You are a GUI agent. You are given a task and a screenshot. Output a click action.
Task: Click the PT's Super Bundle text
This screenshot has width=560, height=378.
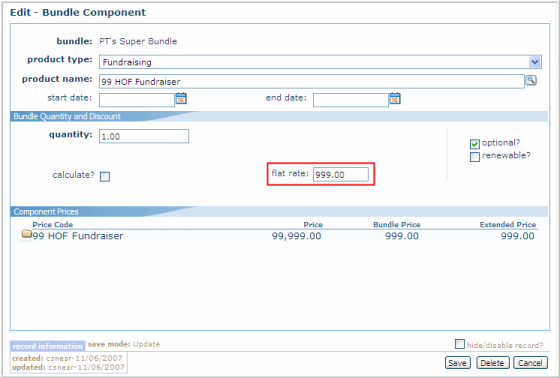point(138,41)
